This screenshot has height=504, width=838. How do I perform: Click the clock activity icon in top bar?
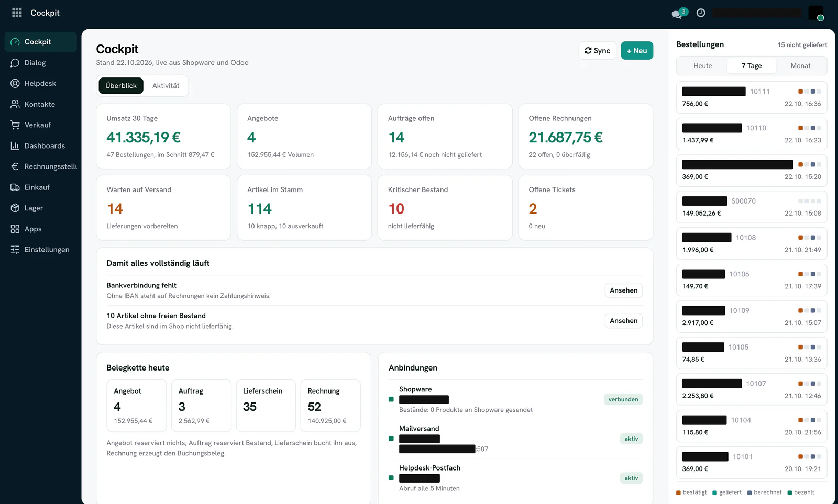pos(701,13)
